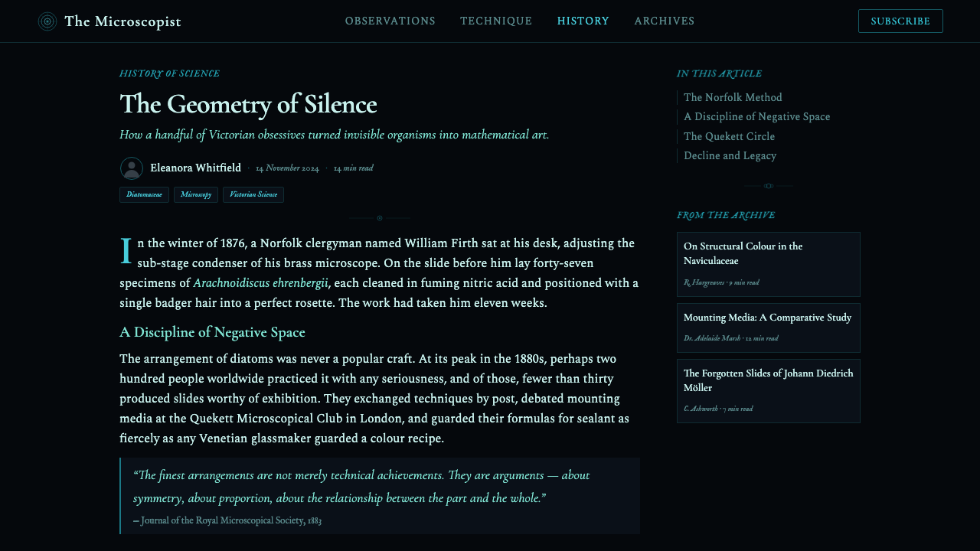The width and height of the screenshot is (980, 551).
Task: Jump to The Quekett Circle section
Action: 729,136
